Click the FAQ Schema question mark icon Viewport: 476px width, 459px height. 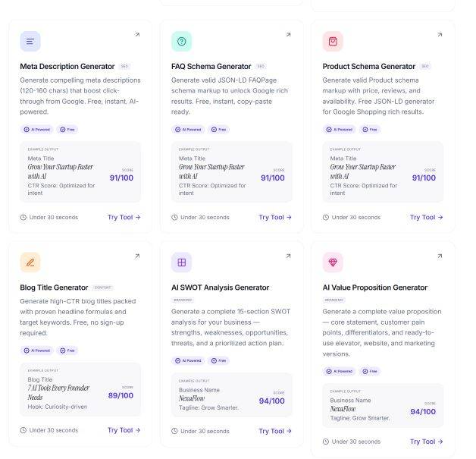tap(182, 41)
